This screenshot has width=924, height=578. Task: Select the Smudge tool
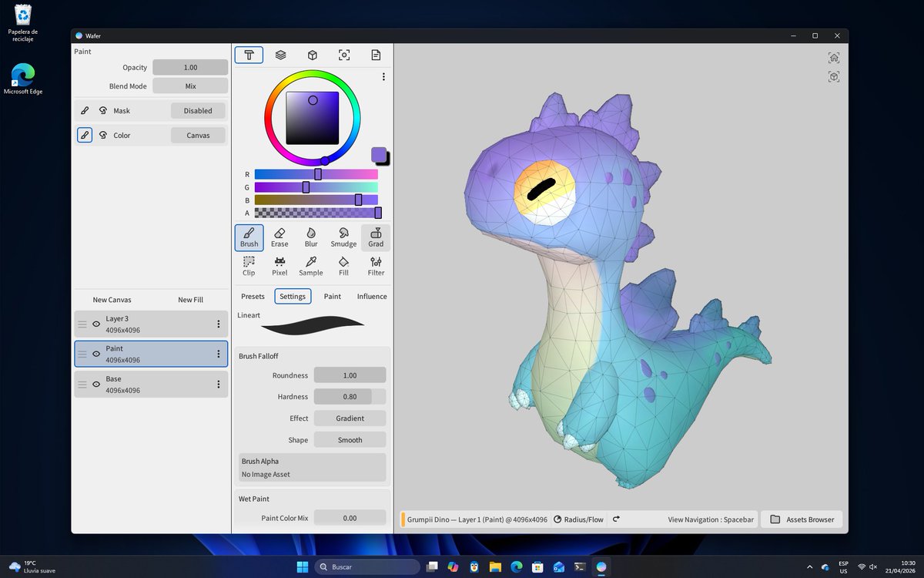[x=343, y=238]
